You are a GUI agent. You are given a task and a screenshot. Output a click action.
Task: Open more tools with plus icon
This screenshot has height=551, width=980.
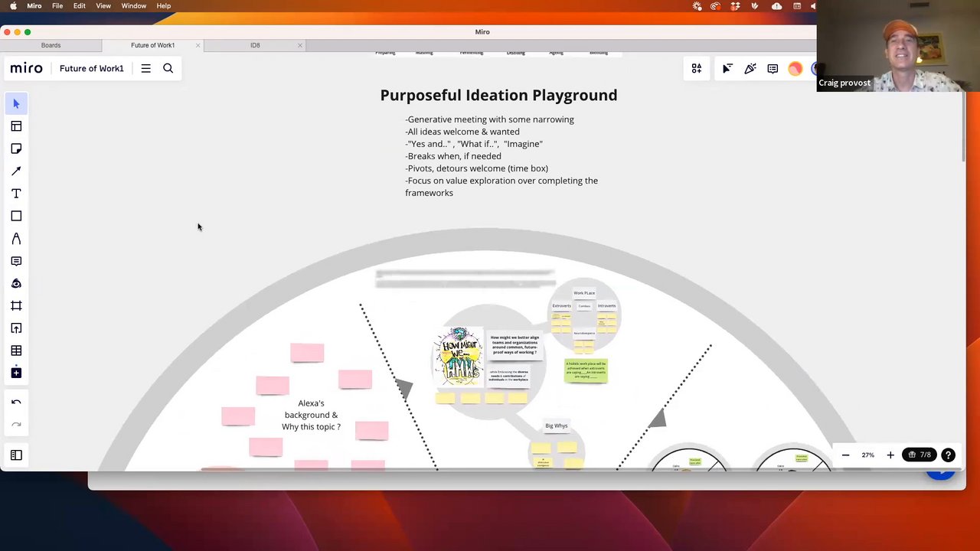coord(16,373)
